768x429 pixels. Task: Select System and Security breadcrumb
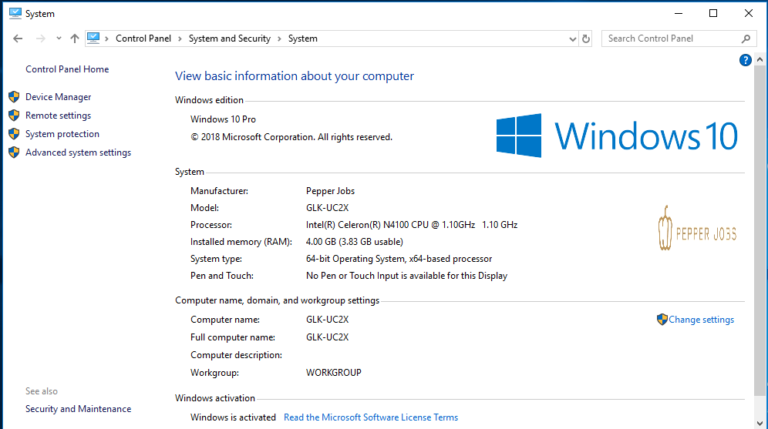229,39
